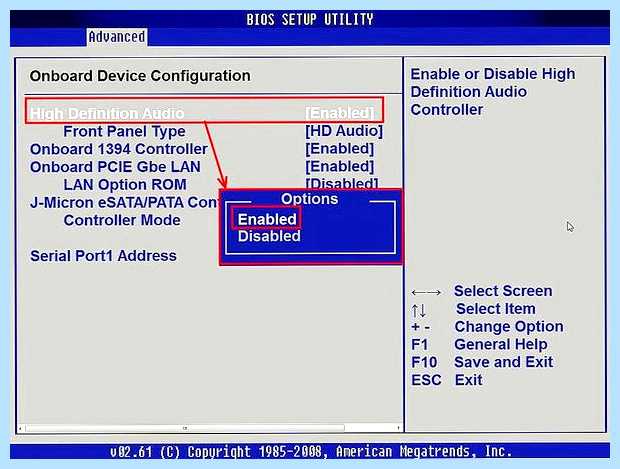The image size is (620, 469).
Task: Click the up-down arrows key icon
Action: click(418, 311)
